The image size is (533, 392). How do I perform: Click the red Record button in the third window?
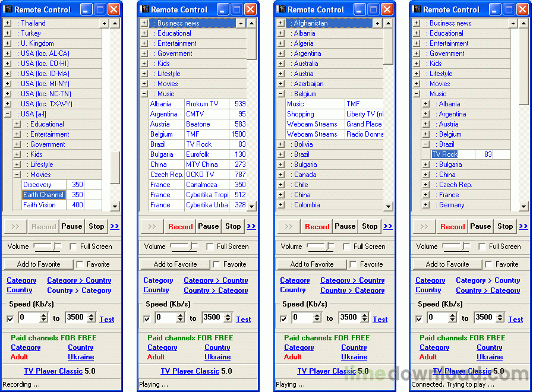317,226
